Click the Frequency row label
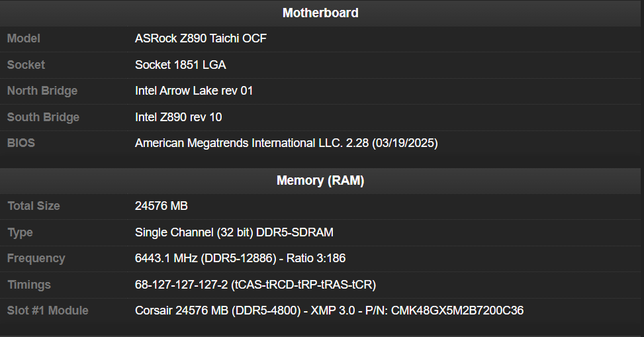Screen dimensions: 644x337 (x=36, y=258)
